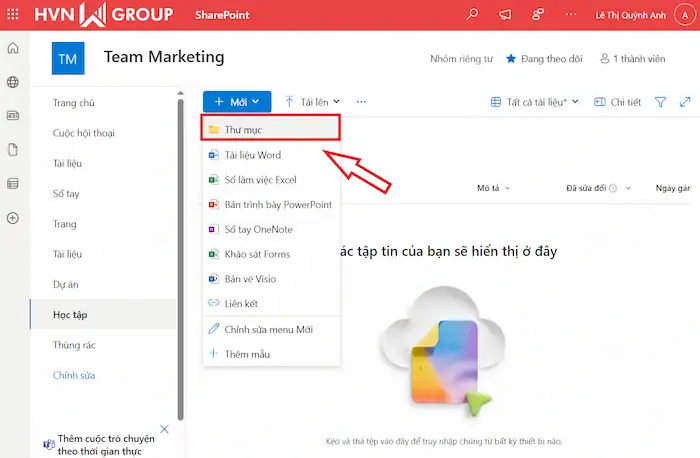Expand the 'Mới' new item dropdown
The width and height of the screenshot is (700, 458).
[x=236, y=102]
